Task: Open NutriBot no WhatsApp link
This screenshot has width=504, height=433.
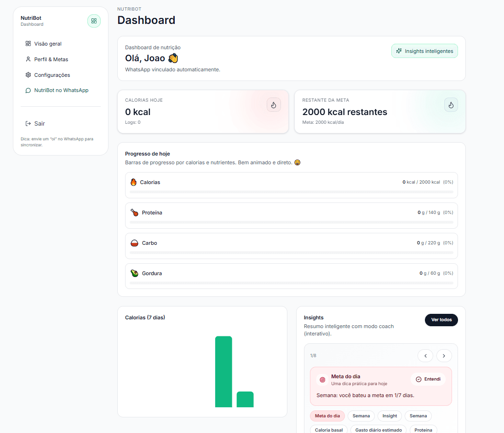Action: click(x=61, y=91)
